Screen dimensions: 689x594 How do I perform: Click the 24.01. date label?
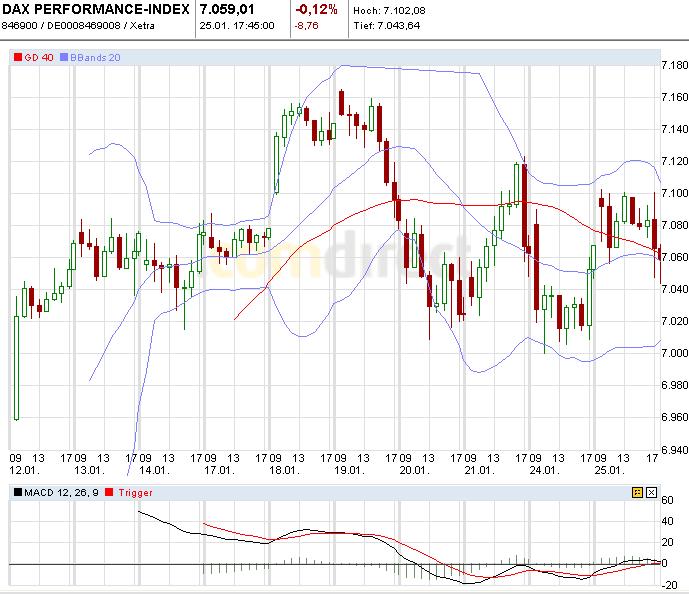point(545,471)
